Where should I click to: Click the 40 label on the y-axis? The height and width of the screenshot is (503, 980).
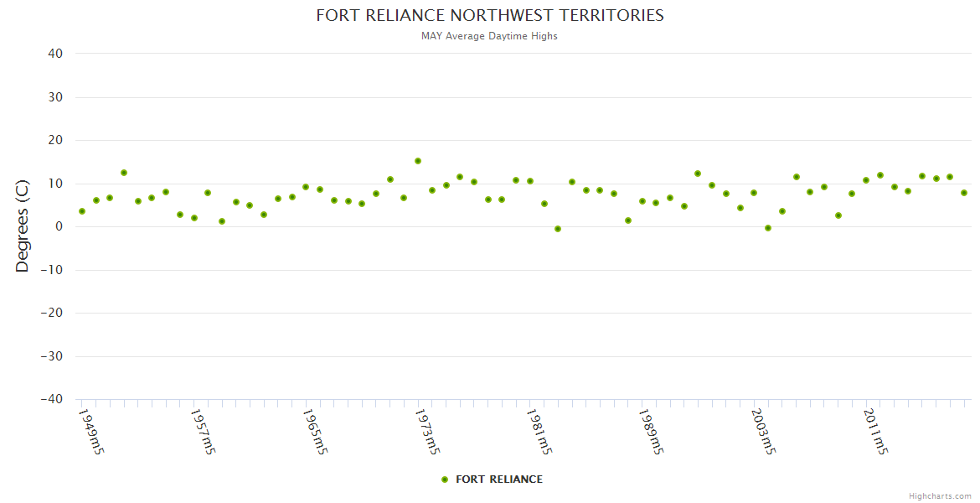point(55,54)
